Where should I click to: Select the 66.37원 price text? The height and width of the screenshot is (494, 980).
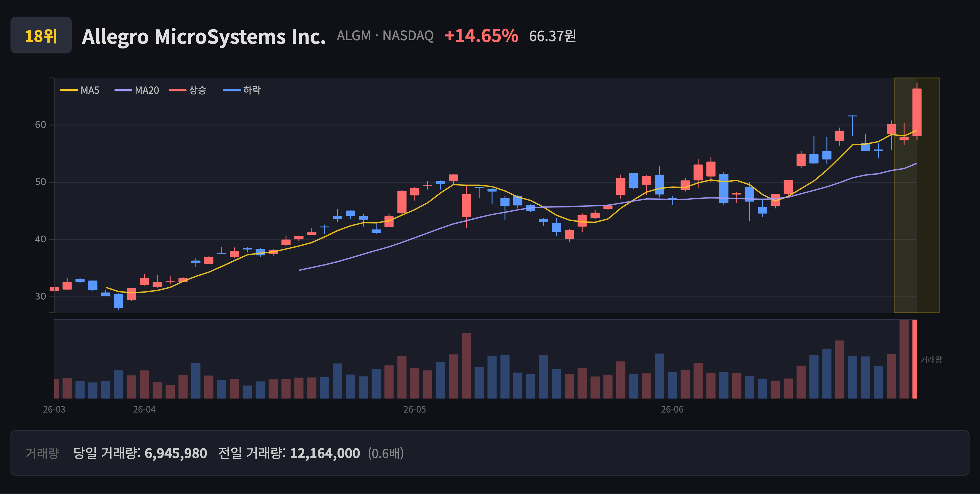(x=552, y=36)
